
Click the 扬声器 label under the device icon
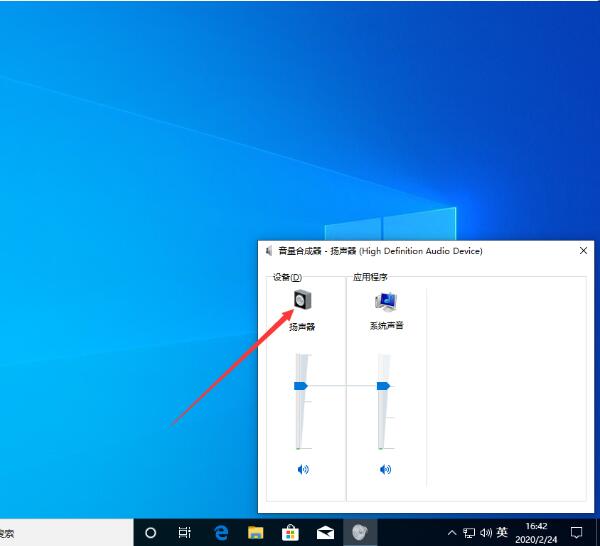coord(302,327)
